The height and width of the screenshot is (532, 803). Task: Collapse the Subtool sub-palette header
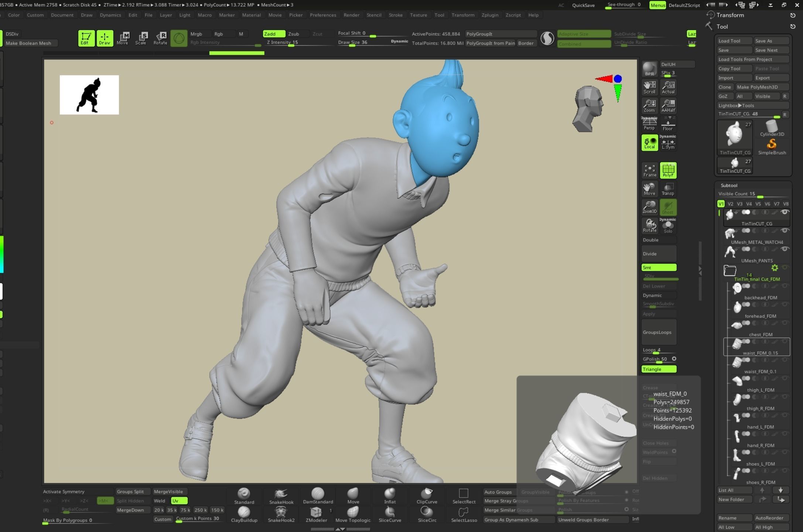(729, 185)
